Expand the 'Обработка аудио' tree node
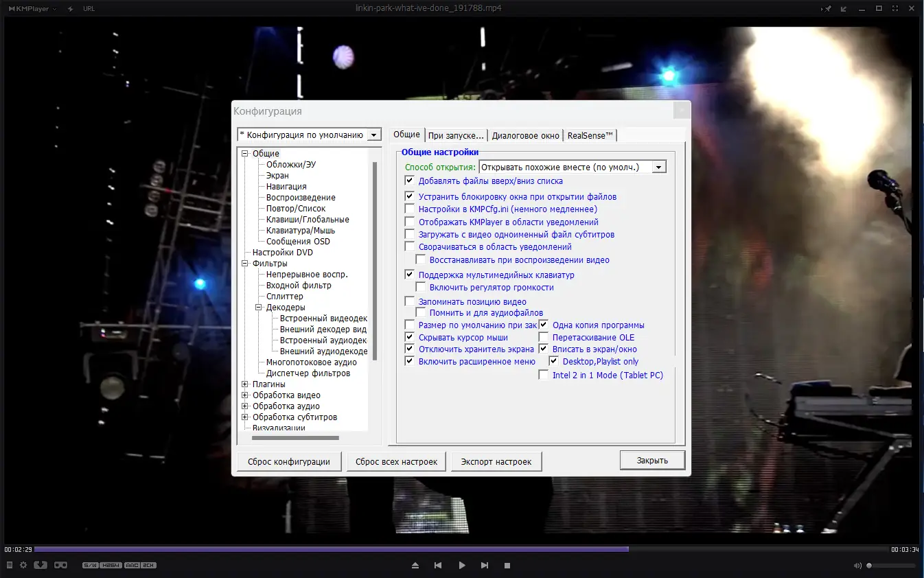This screenshot has height=578, width=924. pos(244,406)
